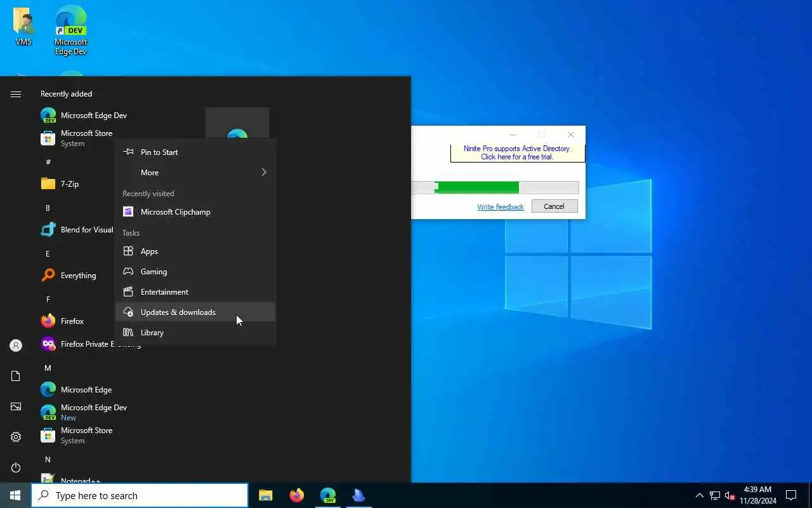Open Firefox Private Browsing entry

tap(91, 344)
